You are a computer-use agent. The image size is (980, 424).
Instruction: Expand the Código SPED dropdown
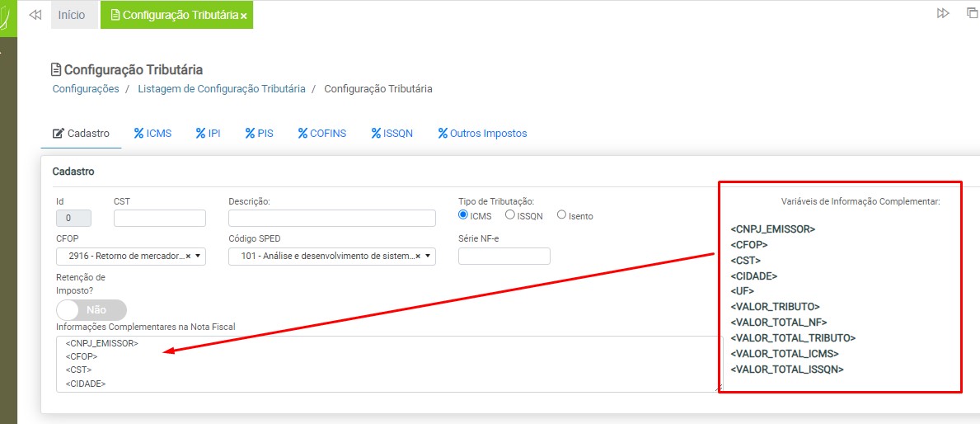click(x=427, y=257)
